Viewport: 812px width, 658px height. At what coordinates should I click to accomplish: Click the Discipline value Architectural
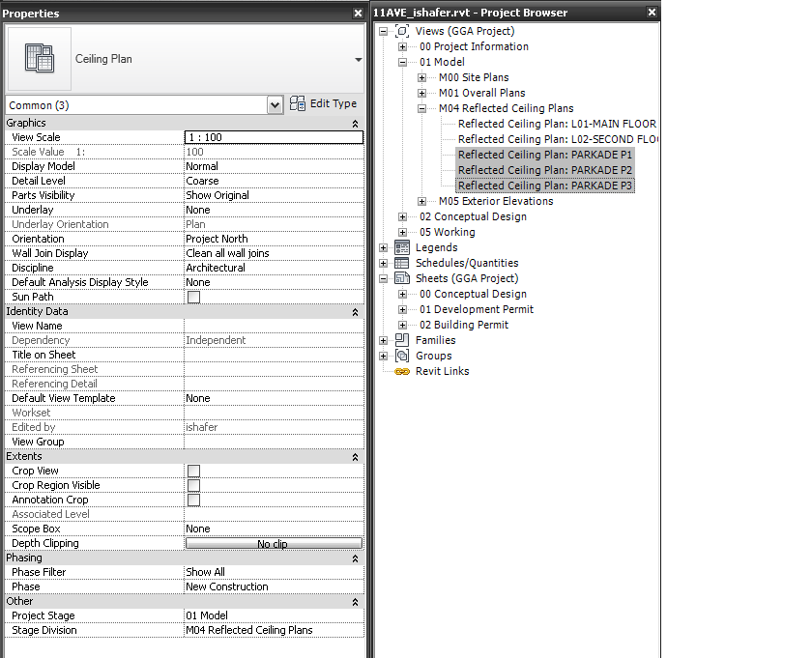(274, 268)
